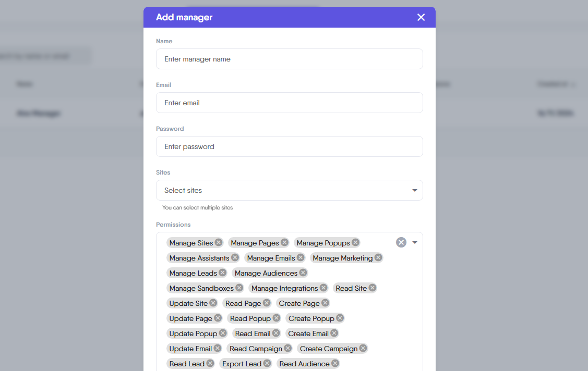Remove the Read Site permission chip
Viewport: 588px width, 371px height.
tap(372, 288)
